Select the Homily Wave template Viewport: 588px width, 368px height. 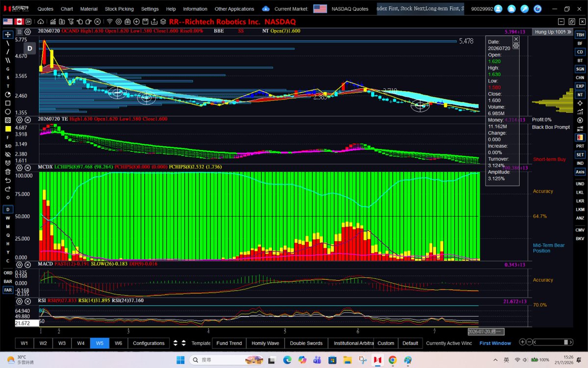[x=265, y=343]
